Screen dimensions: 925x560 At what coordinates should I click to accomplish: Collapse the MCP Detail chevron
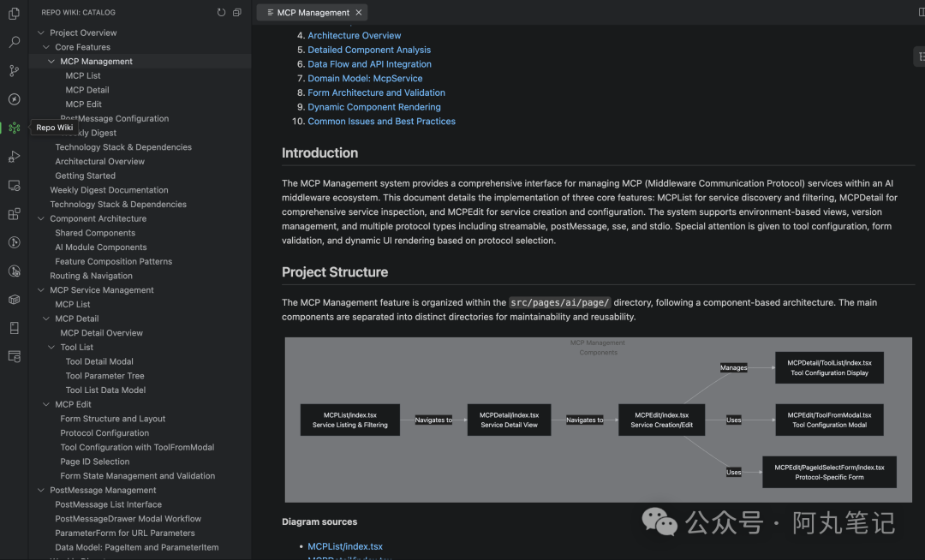click(x=46, y=319)
